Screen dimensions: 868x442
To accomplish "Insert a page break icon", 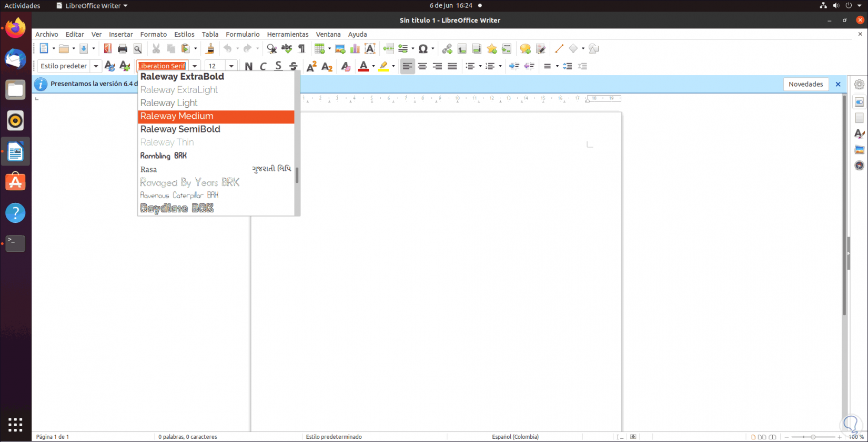I will tap(389, 49).
